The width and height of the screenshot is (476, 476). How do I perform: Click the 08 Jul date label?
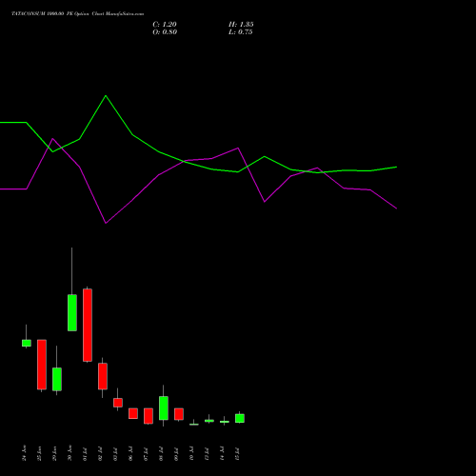coord(161,454)
